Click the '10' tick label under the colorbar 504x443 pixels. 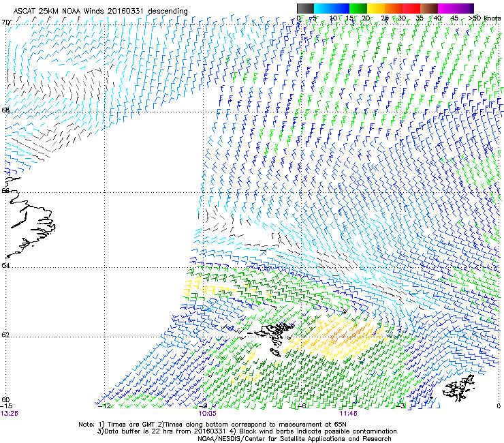pyautogui.click(x=333, y=18)
